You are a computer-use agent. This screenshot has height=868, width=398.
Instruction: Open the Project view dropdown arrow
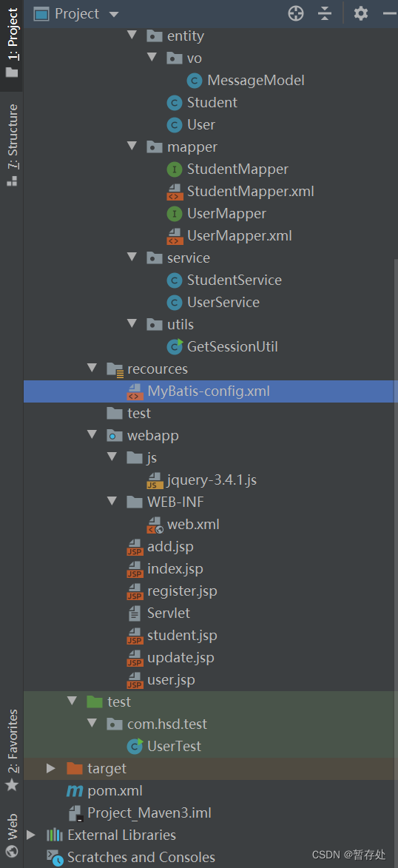tap(113, 14)
